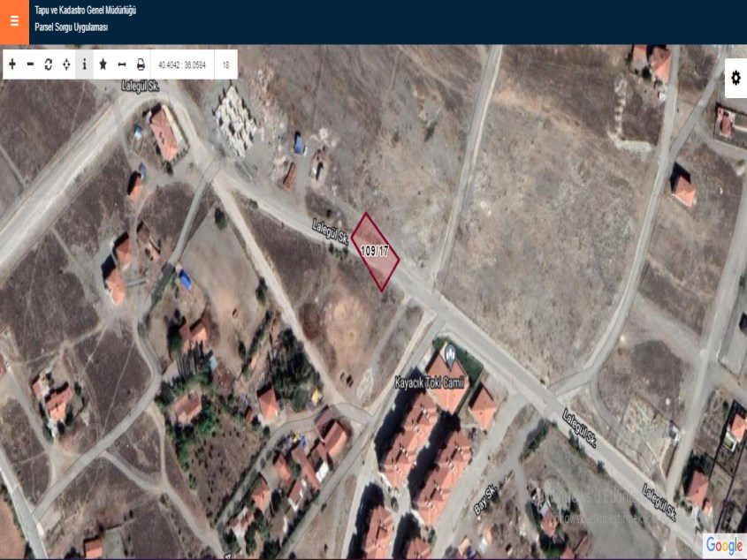Click the Lalegül Sk. label beside the red parcel
The width and height of the screenshot is (747, 560).
point(331,233)
